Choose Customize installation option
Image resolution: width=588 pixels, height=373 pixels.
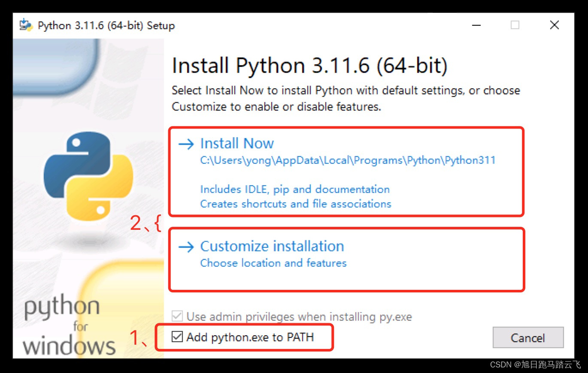click(272, 246)
